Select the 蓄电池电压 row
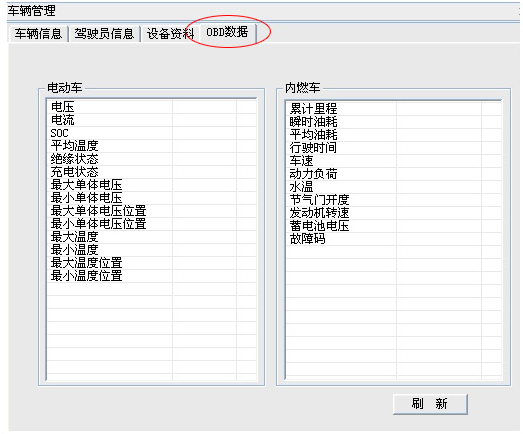523x434 pixels. click(394, 226)
